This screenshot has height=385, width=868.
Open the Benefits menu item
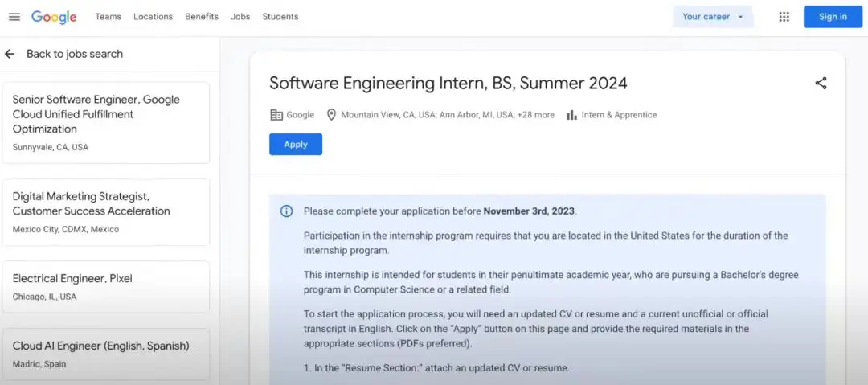coord(202,17)
